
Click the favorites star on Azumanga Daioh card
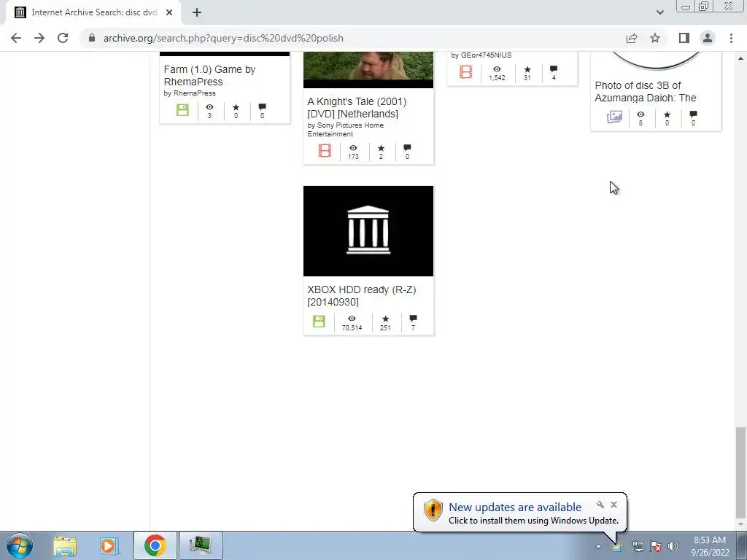click(667, 114)
